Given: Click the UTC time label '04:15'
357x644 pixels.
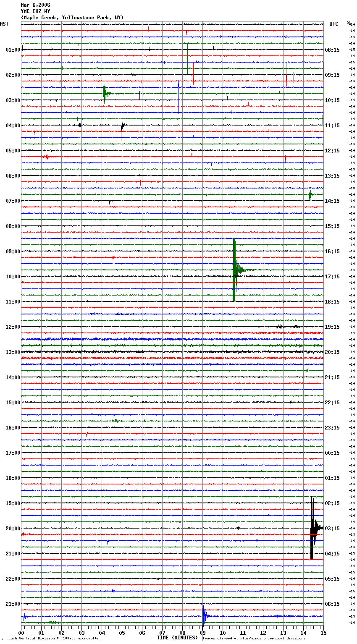Looking at the screenshot, I should (332, 554).
